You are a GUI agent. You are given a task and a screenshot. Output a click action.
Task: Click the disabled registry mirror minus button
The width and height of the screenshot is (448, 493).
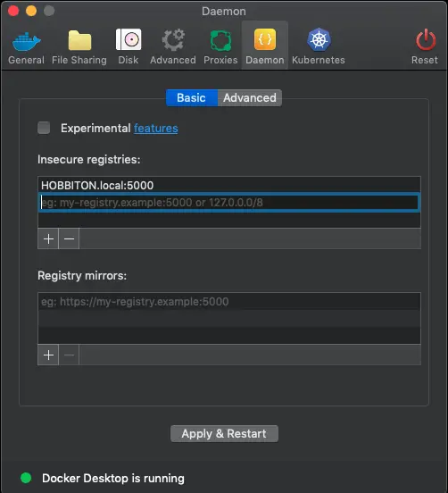69,355
